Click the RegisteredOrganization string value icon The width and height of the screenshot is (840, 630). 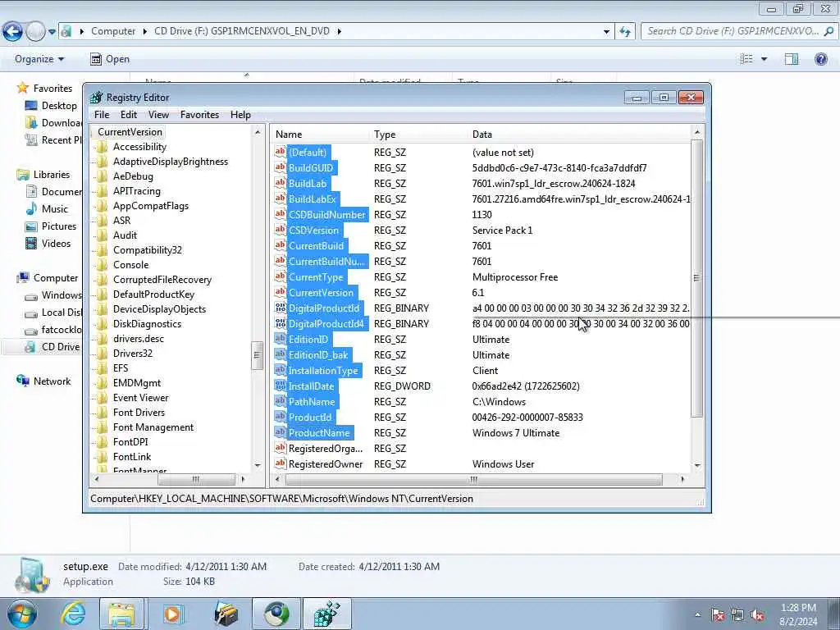281,449
